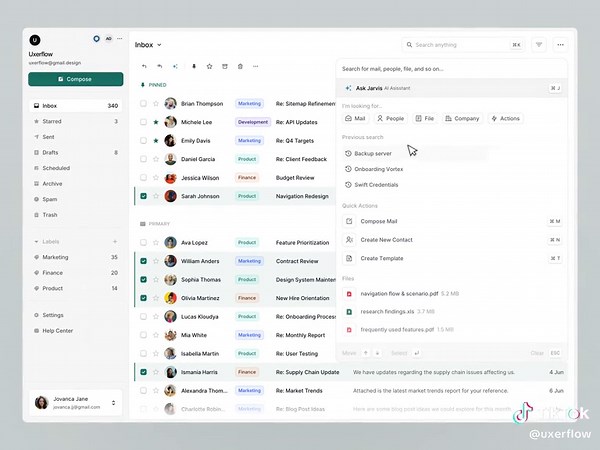Uncheck the Ismania Harris email checkbox

(143, 372)
